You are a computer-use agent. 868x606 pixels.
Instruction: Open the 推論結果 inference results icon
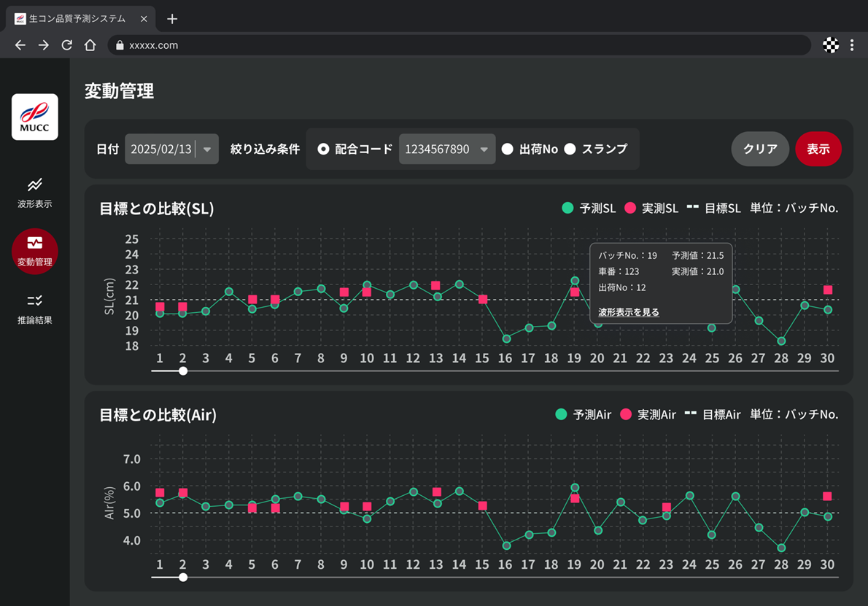34,309
